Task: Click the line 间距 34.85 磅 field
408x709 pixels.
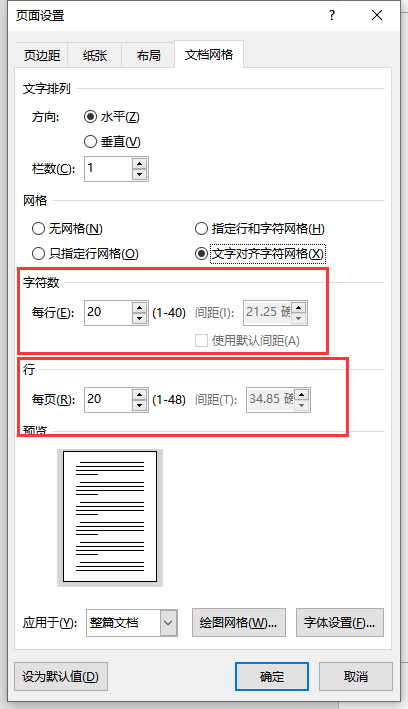Action: (x=270, y=400)
